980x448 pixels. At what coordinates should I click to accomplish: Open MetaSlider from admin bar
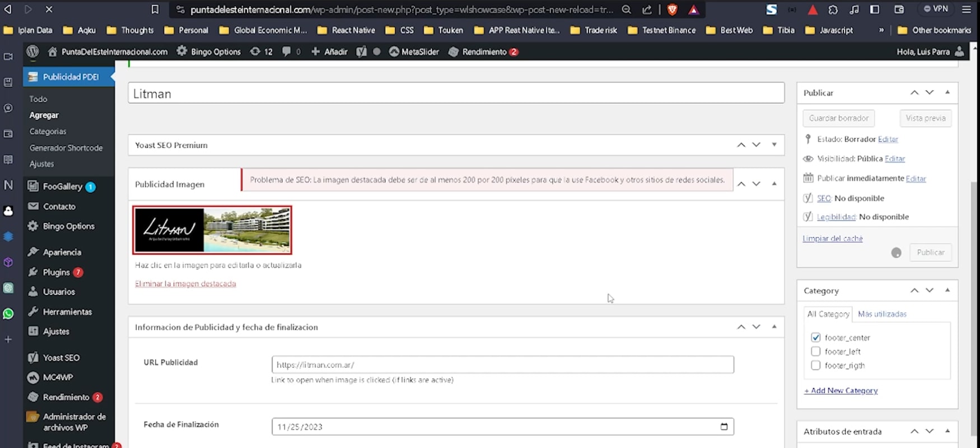[x=414, y=52]
